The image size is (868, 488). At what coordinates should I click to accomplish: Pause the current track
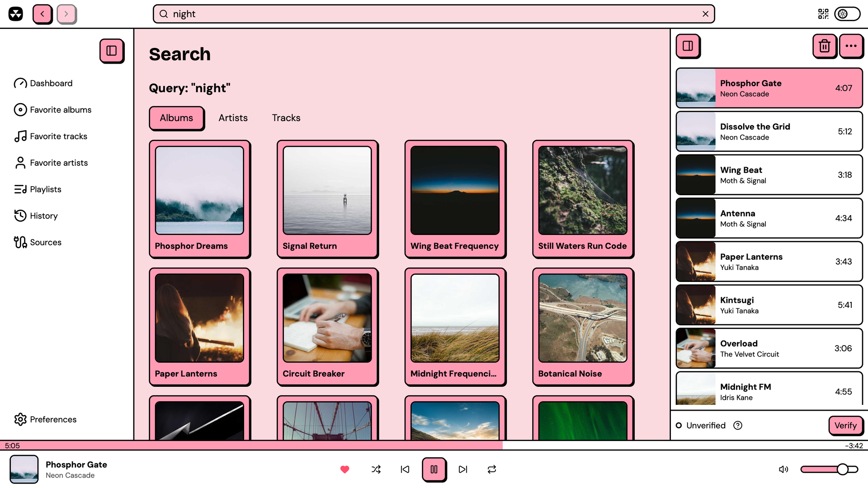[434, 469]
